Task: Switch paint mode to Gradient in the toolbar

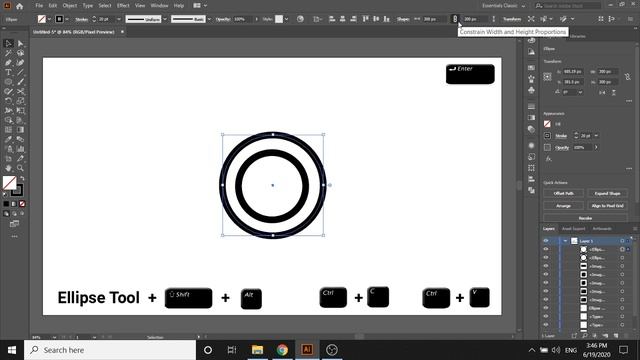Action: (14, 204)
